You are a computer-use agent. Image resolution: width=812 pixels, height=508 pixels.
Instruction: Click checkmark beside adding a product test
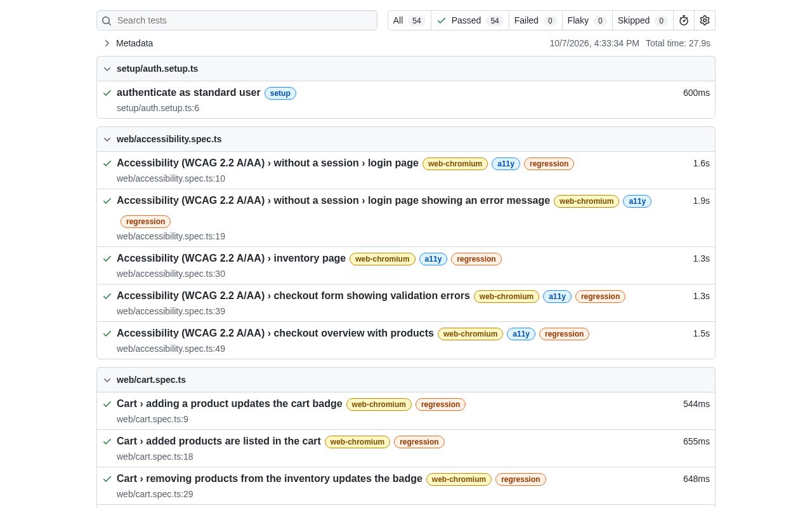pos(107,404)
